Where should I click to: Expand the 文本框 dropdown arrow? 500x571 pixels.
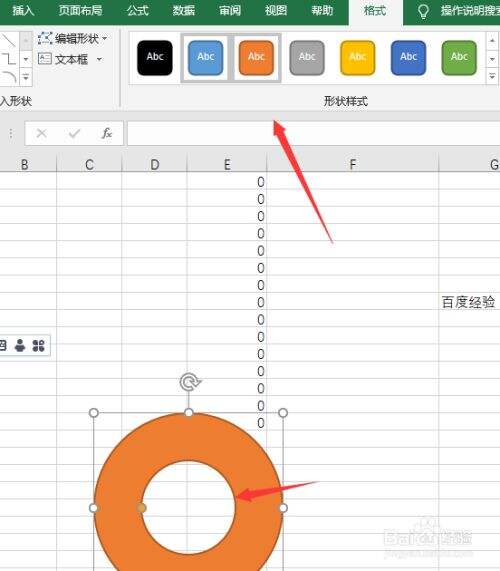[99, 59]
